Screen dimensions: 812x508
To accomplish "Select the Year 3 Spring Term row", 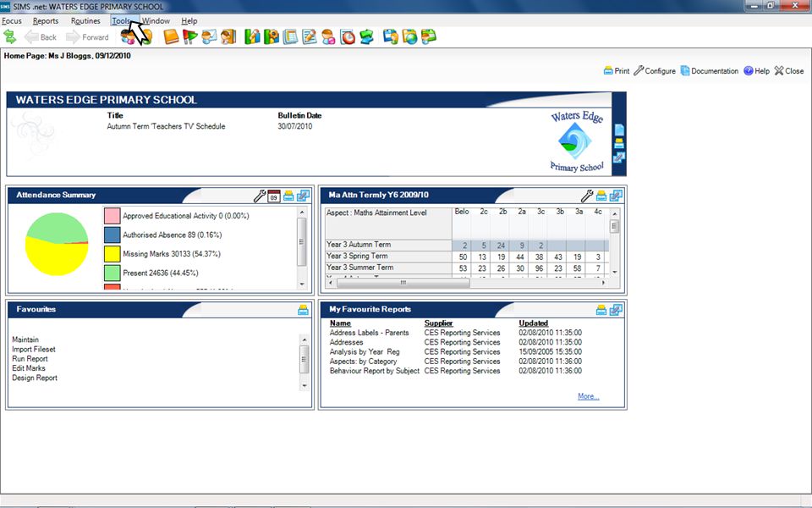I will pyautogui.click(x=466, y=256).
